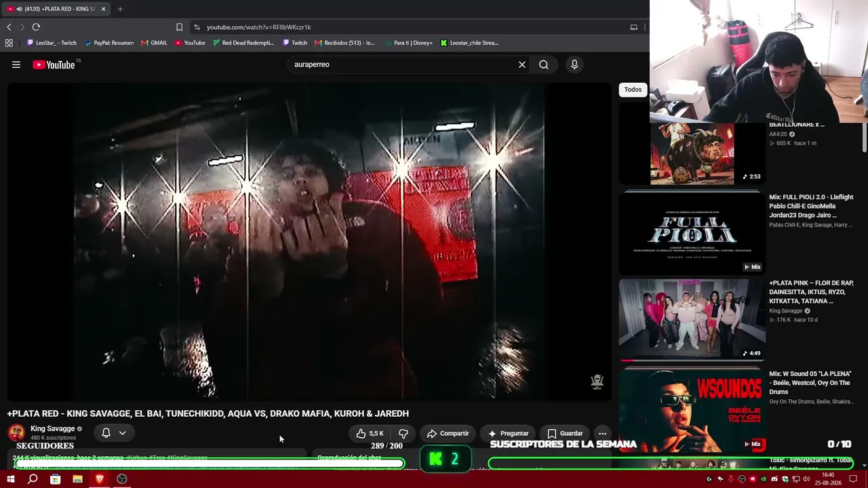This screenshot has height=488, width=868.
Task: View site information for youtube.com
Action: click(197, 27)
